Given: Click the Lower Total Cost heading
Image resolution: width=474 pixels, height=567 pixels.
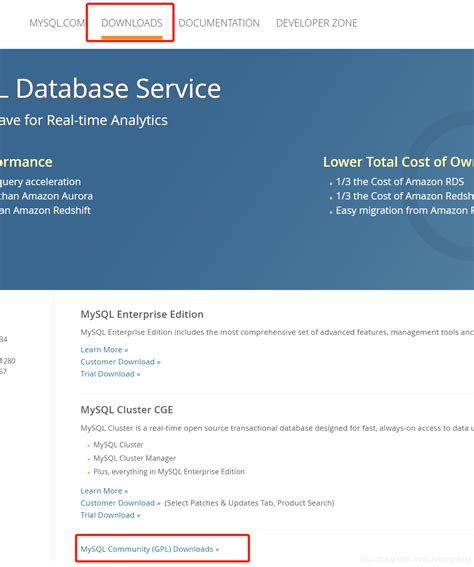Looking at the screenshot, I should coord(398,162).
